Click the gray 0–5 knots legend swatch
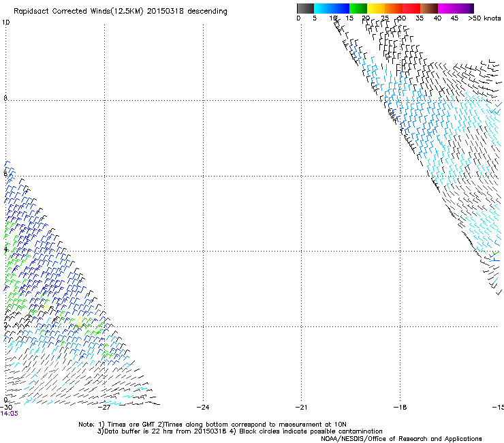 (x=305, y=8)
